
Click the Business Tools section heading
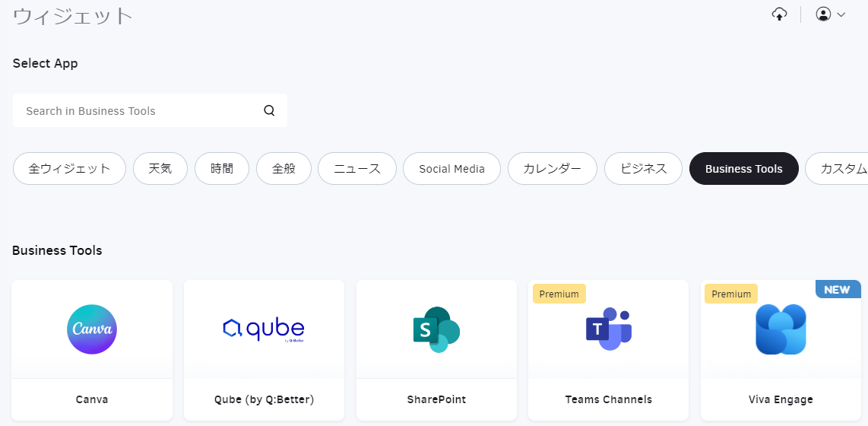click(57, 250)
